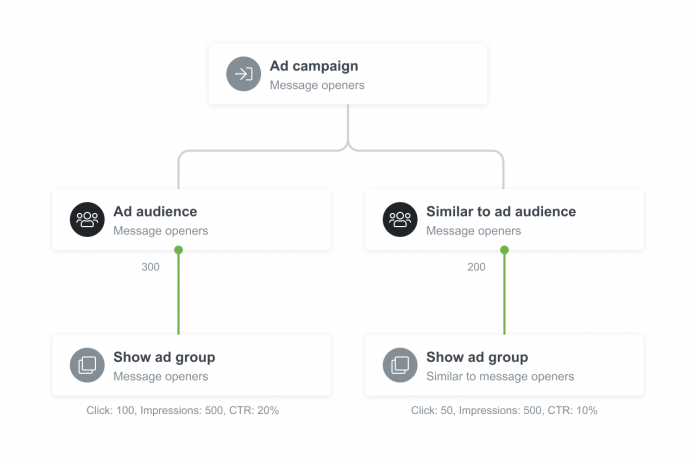Viewport: 696px width, 464px height.
Task: Click the 300 count label on left branch
Action: (x=150, y=267)
